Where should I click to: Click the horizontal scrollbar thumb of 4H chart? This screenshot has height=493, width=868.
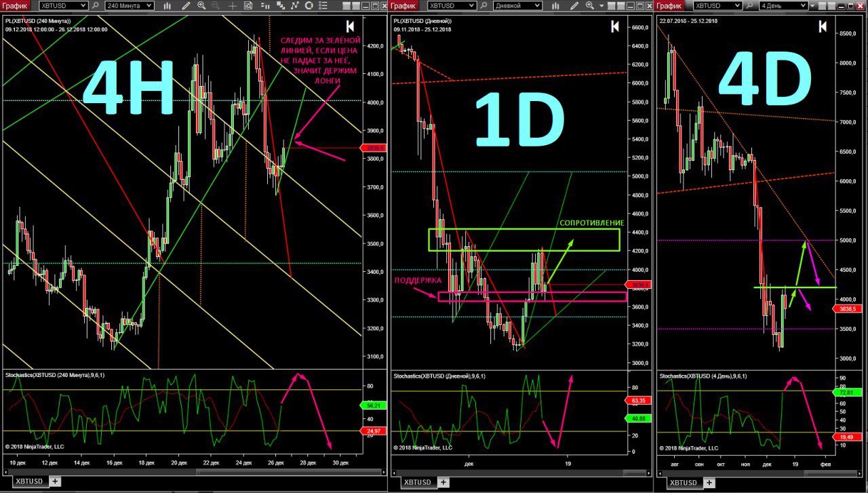click(x=290, y=473)
